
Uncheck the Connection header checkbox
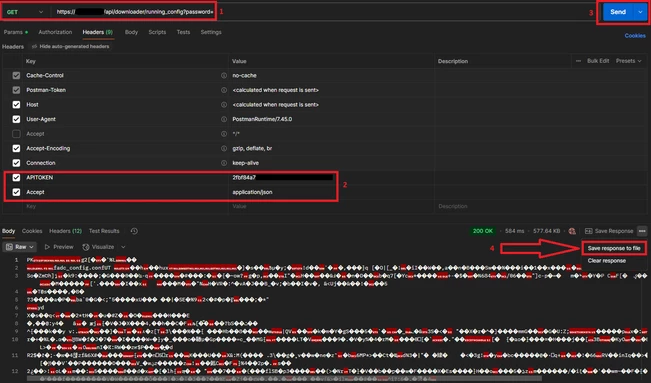point(16,163)
